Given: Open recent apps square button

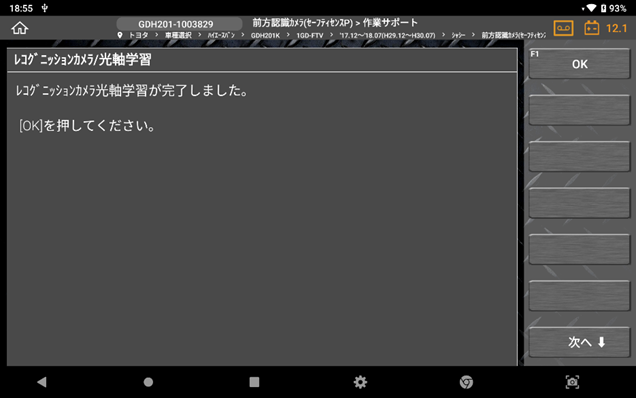Looking at the screenshot, I should (254, 382).
